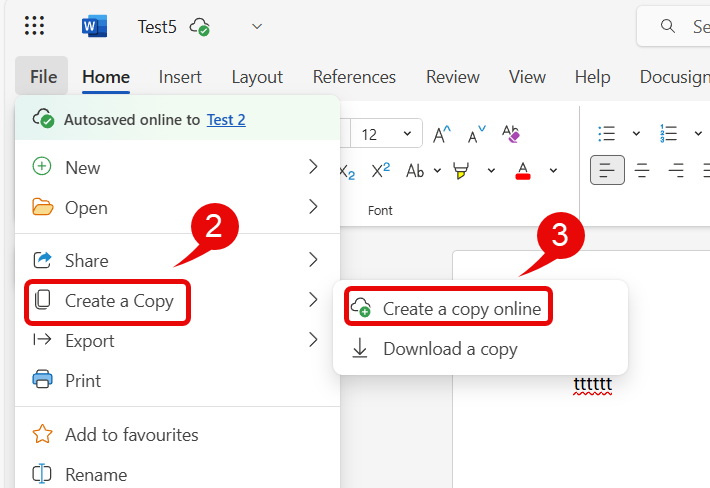Toggle center alignment for paragraph
Screen dimensions: 710x488
pos(643,171)
